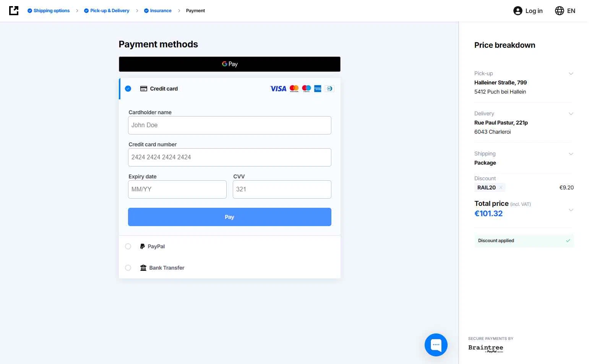The image size is (589, 364).
Task: Click the CVV field
Action: 282,189
